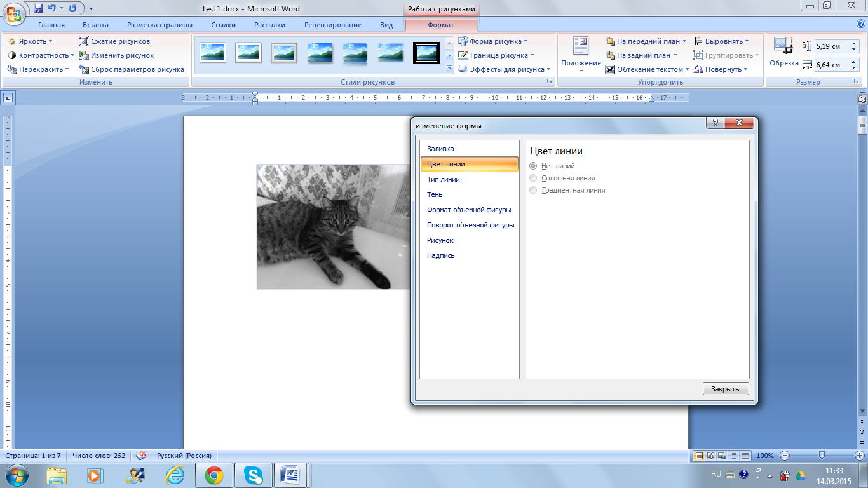Click the Crop (Обрезка) tool icon
Viewport: 868px width, 488px height.
[783, 46]
